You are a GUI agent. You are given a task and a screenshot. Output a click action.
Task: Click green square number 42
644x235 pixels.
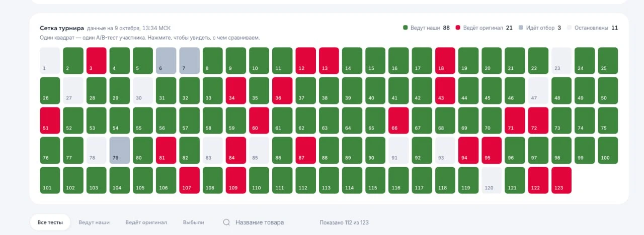(422, 90)
